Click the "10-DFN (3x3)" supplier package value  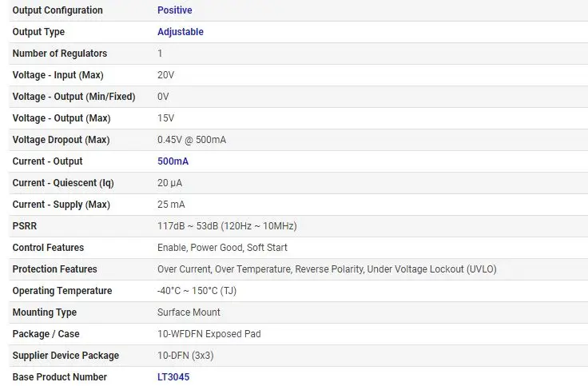pos(185,356)
